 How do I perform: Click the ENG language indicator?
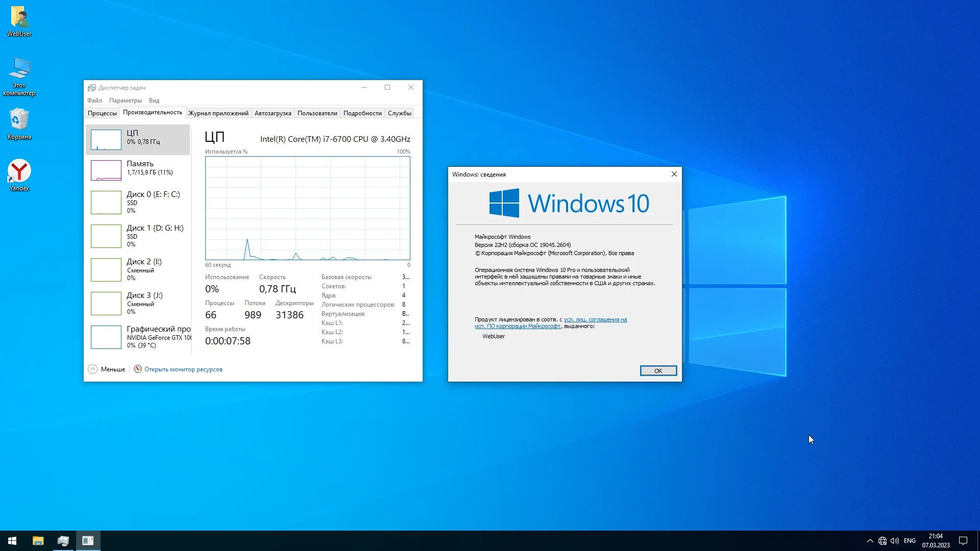pyautogui.click(x=910, y=541)
